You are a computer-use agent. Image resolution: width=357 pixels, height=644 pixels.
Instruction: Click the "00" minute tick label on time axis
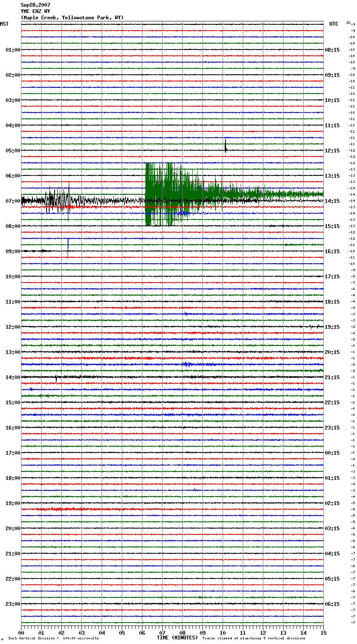21,633
